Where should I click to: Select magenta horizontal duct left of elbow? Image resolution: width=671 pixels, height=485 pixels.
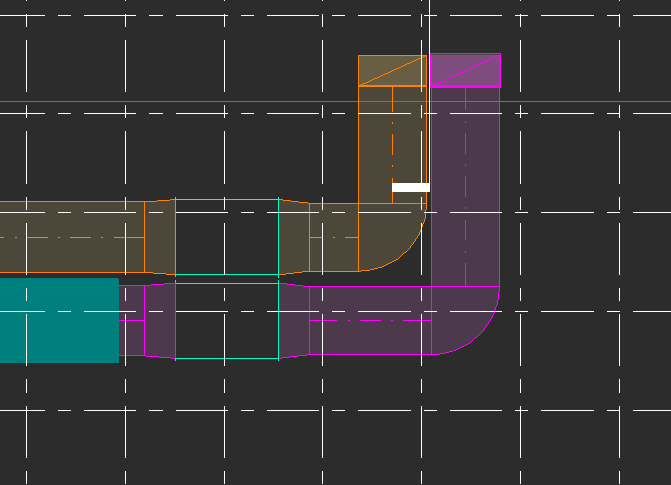[x=370, y=320]
